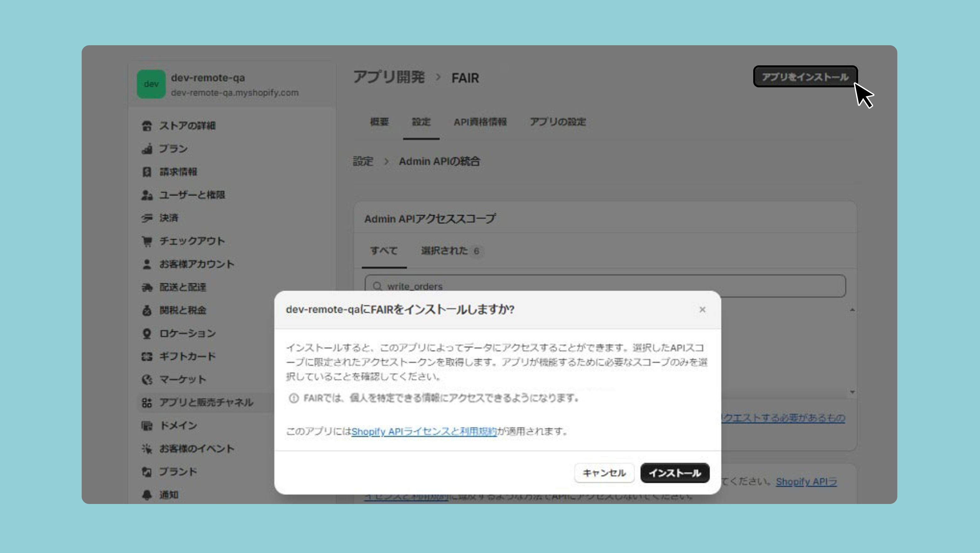The height and width of the screenshot is (553, 980).
Task: Click the scope list scroll-up arrow
Action: tap(852, 310)
